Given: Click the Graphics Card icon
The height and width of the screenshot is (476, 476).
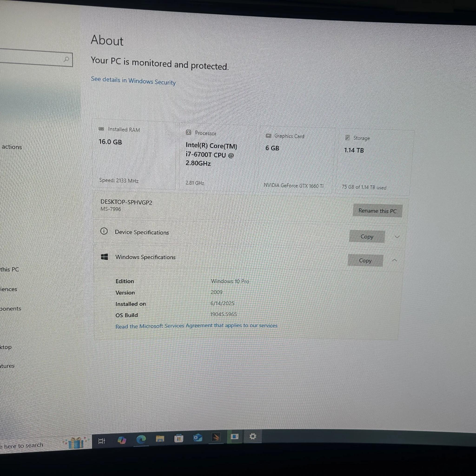Looking at the screenshot, I should click(268, 136).
